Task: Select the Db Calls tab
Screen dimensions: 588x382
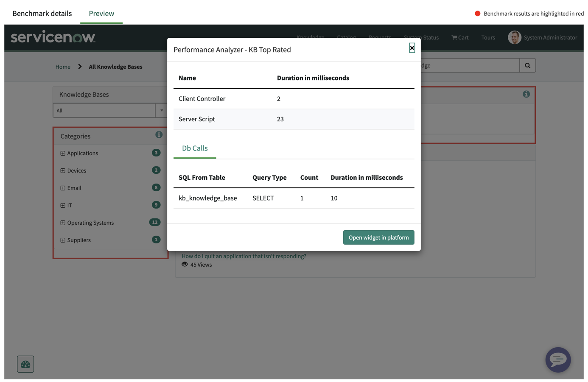Action: point(195,148)
